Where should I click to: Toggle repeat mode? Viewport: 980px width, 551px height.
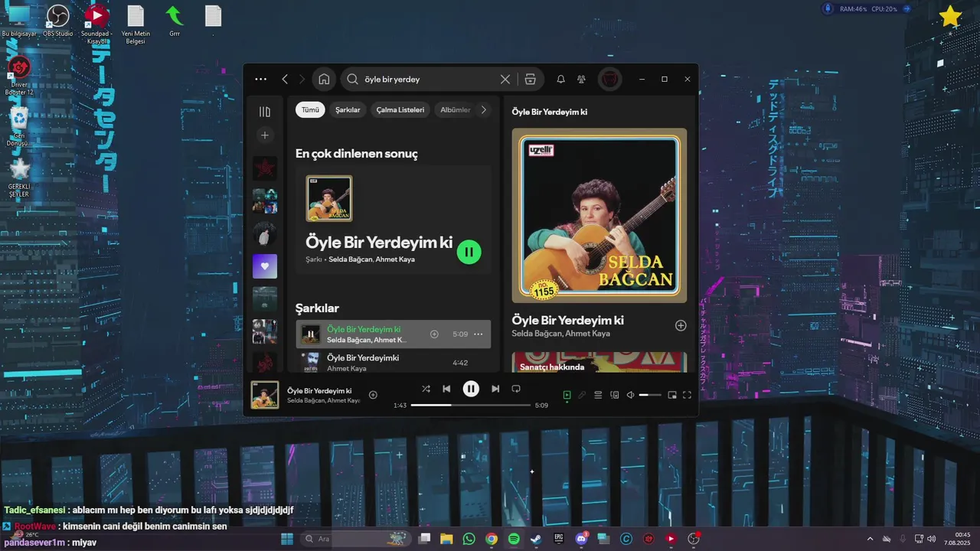(516, 389)
